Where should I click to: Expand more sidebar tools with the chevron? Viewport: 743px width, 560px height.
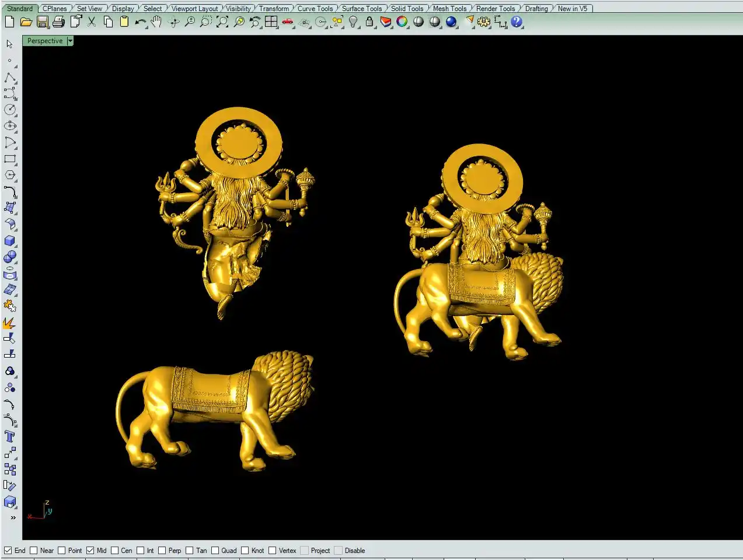tap(13, 517)
